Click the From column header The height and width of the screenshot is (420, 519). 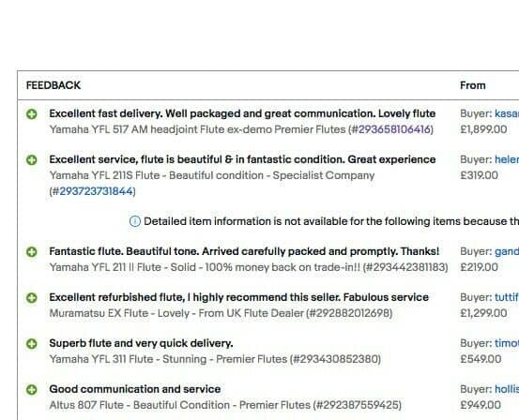click(473, 85)
